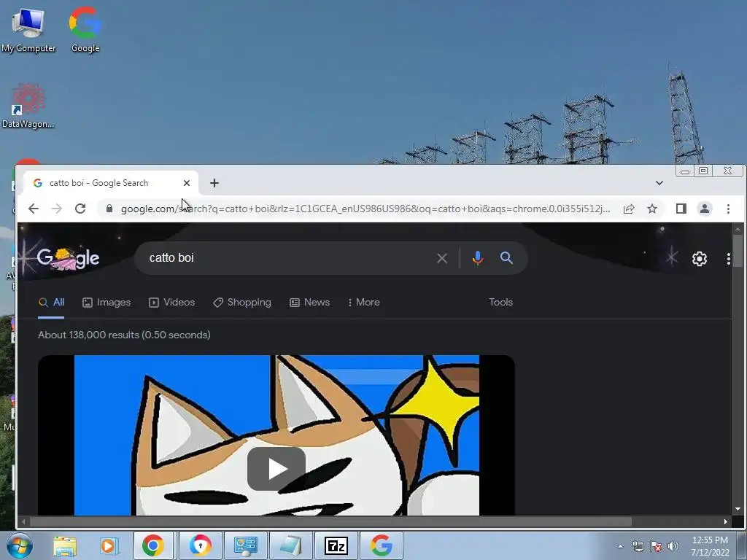Click the Google doodle logo
The image size is (747, 560).
[x=68, y=259]
